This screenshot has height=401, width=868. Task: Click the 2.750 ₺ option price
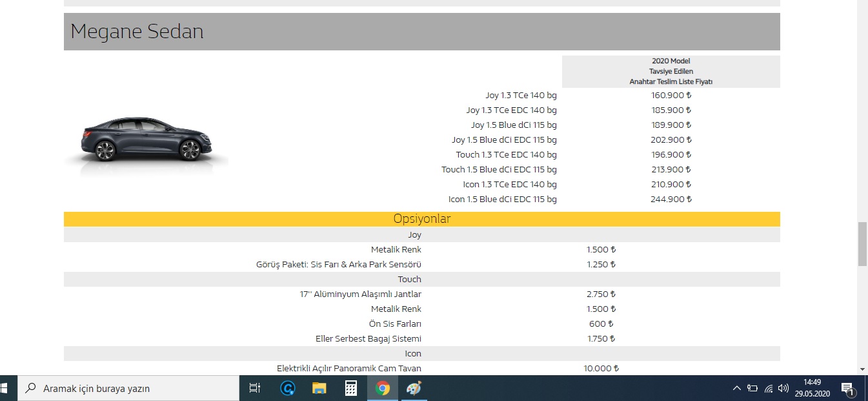601,294
